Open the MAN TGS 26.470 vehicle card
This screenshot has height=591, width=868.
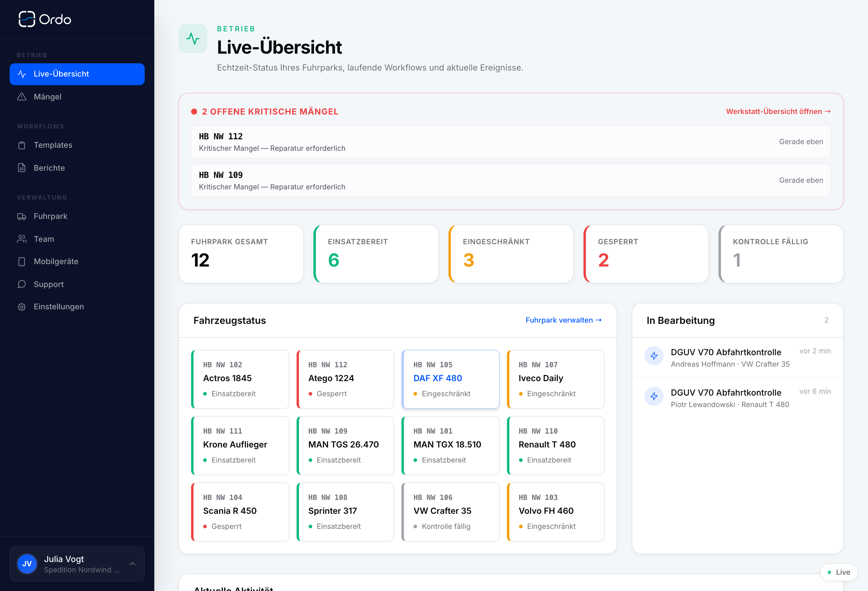pos(345,446)
